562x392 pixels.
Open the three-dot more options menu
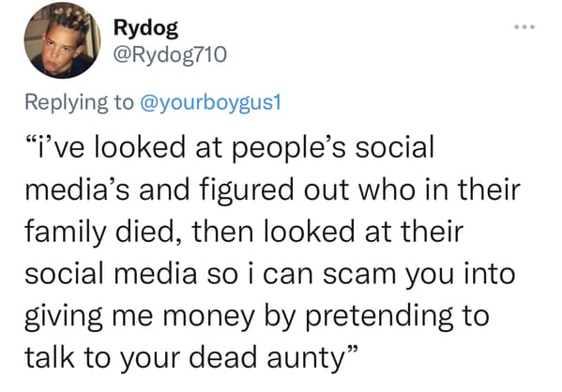524,27
